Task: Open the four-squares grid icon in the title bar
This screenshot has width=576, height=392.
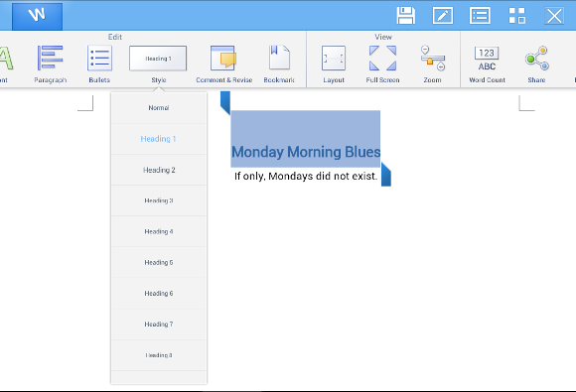Action: [x=516, y=16]
